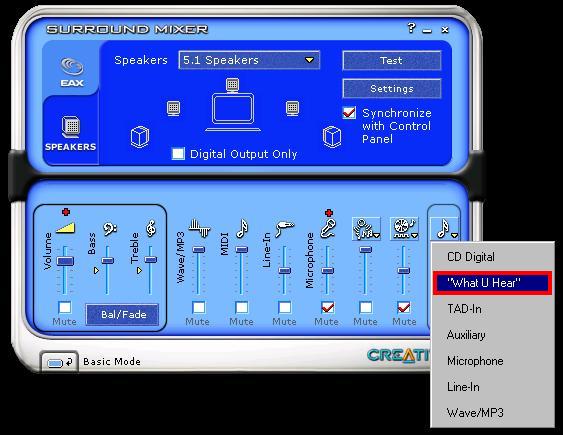Open the CD disc source dropdown icon
The width and height of the screenshot is (563, 435).
point(404,229)
